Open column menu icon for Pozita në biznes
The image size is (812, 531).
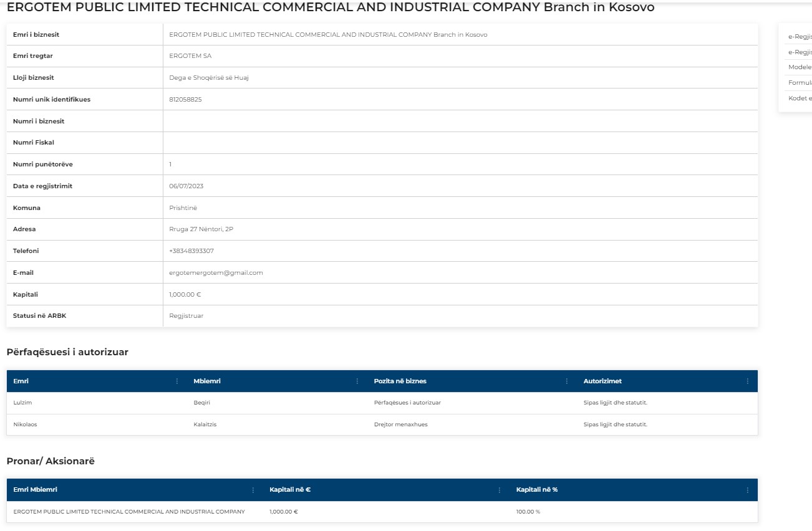[567, 381]
